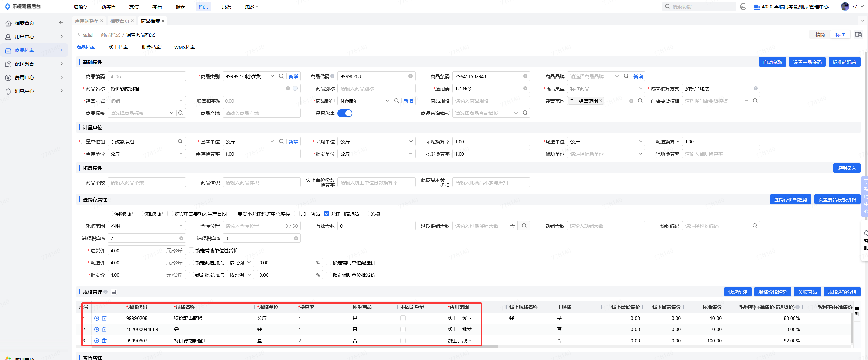Click the 商品标签 search magnifier
Viewport: 868px width, 360px height.
pos(181,113)
